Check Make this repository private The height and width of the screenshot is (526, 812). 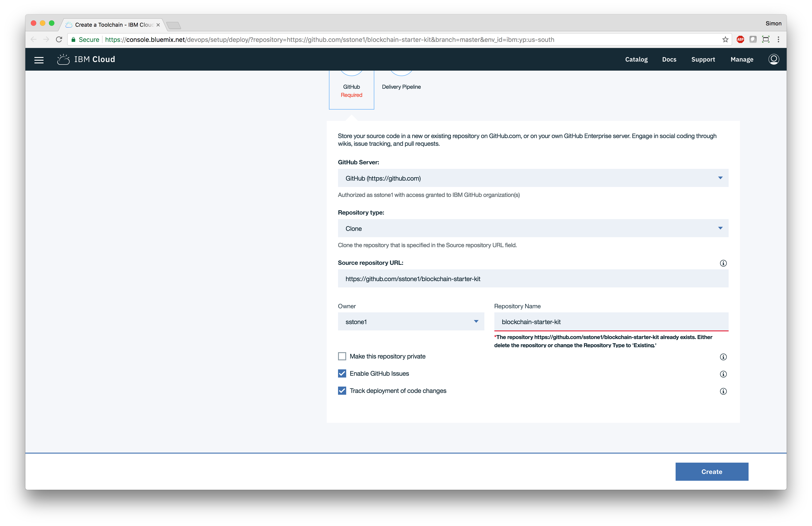[342, 356]
